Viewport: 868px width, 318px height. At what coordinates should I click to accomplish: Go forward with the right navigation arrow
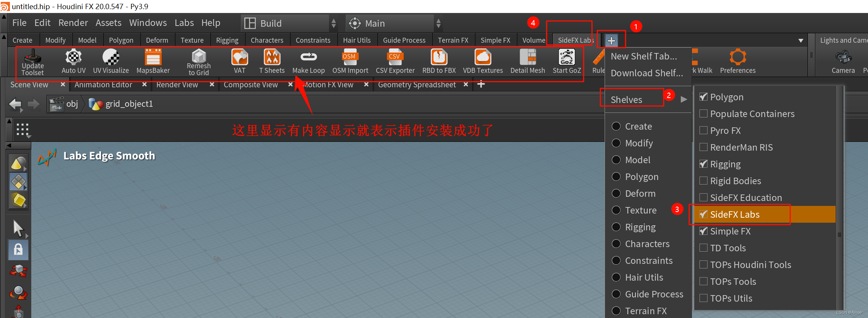pyautogui.click(x=34, y=104)
